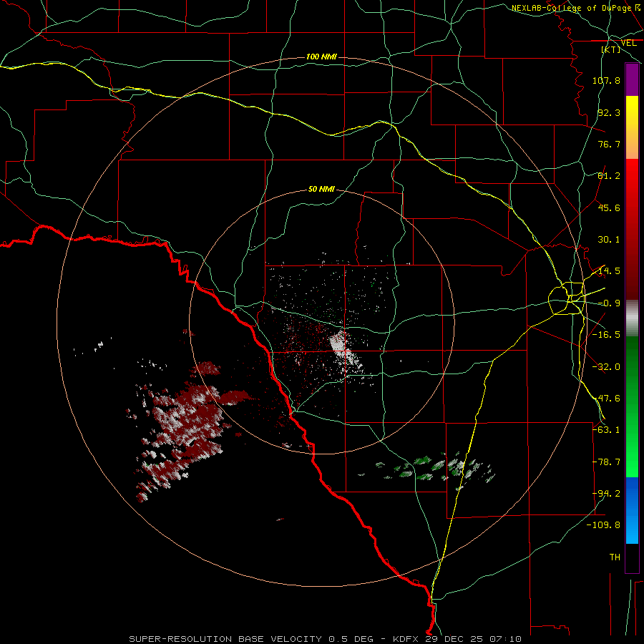Select the -94.2 legend value
The height and width of the screenshot is (644, 644).
[606, 494]
